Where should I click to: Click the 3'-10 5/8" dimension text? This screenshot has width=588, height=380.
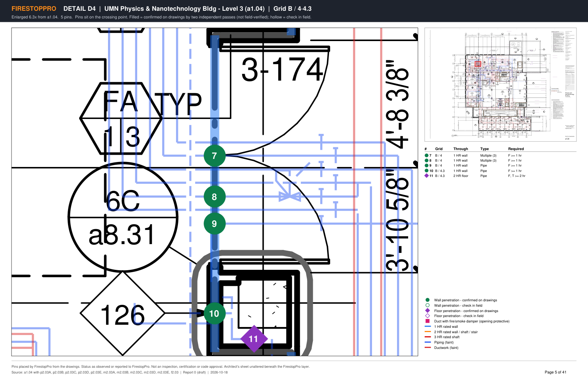coord(398,220)
